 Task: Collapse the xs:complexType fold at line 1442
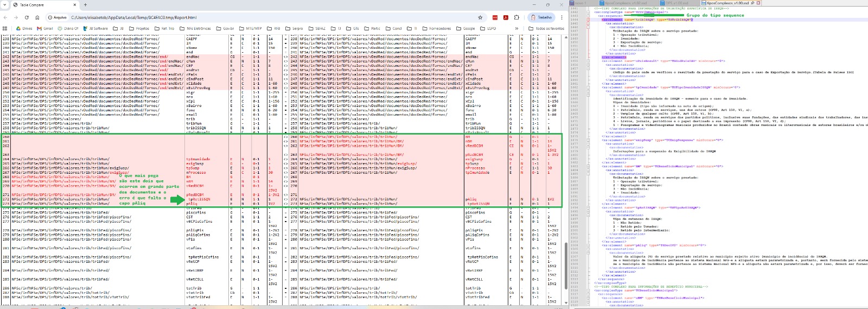pyautogui.click(x=588, y=12)
